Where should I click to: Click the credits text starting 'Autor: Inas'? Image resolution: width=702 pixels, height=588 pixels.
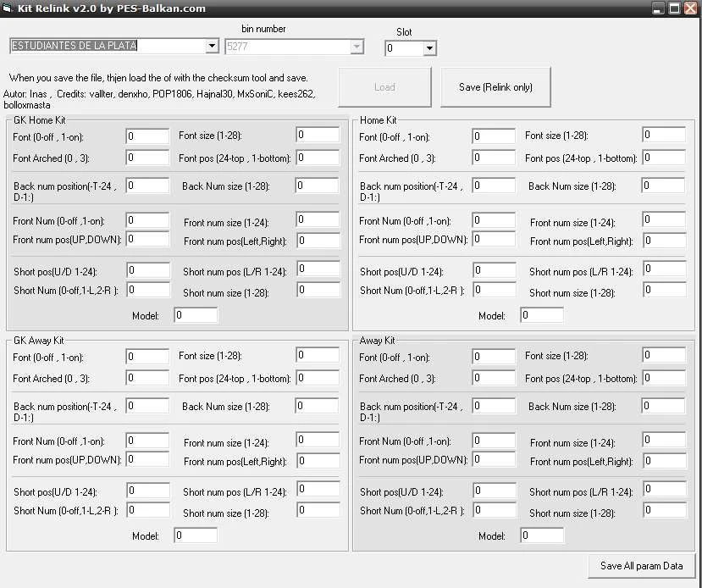(x=159, y=99)
